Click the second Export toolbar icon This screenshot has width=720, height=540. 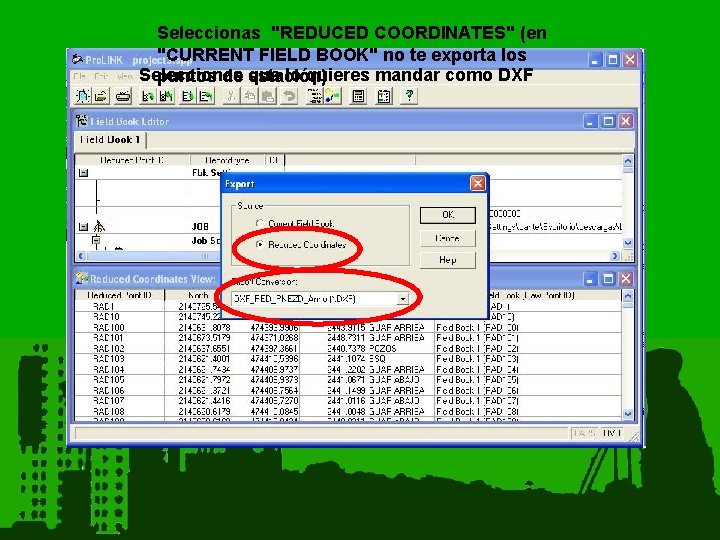tap(206, 96)
